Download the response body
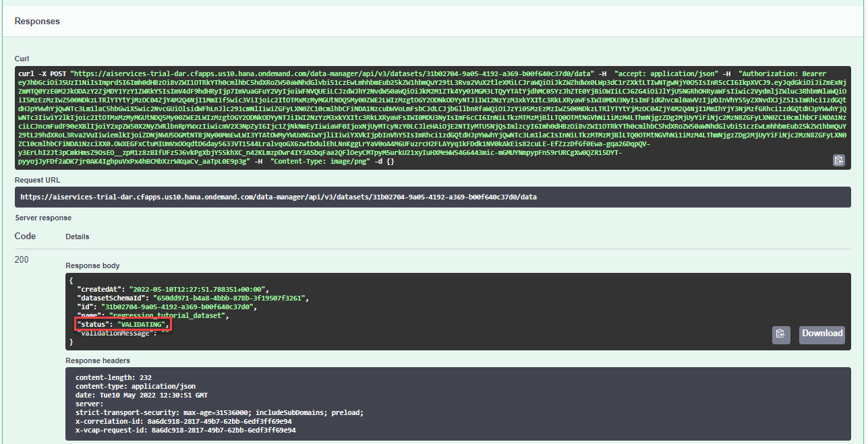 click(821, 334)
